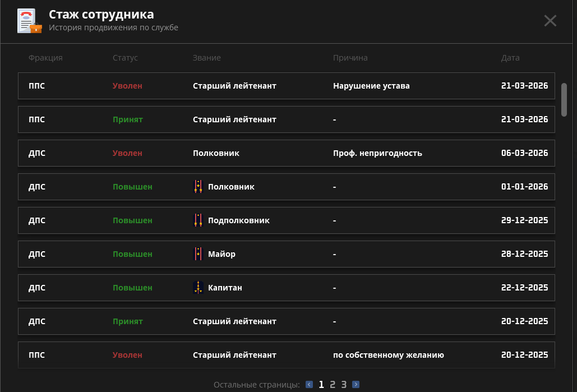Screen dimensions: 577x392
Task: Click the vertical scrollbar thumb
Action: tap(564, 100)
